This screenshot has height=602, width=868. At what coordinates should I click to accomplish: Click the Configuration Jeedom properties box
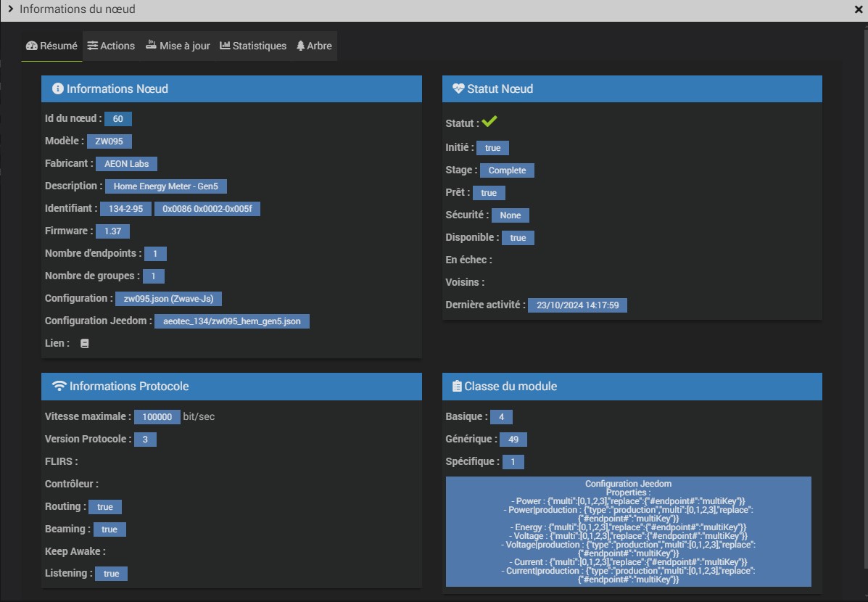pyautogui.click(x=628, y=531)
